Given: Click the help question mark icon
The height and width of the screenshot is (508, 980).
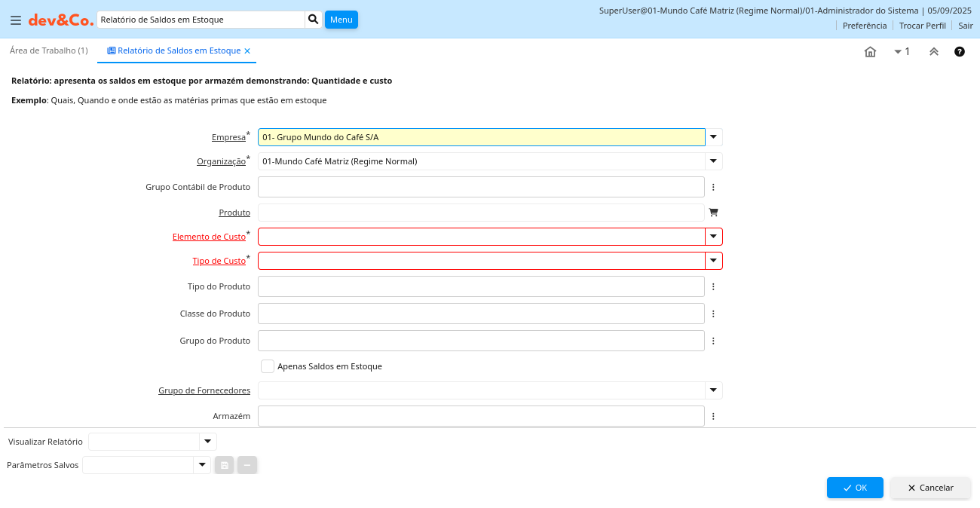Looking at the screenshot, I should (959, 52).
